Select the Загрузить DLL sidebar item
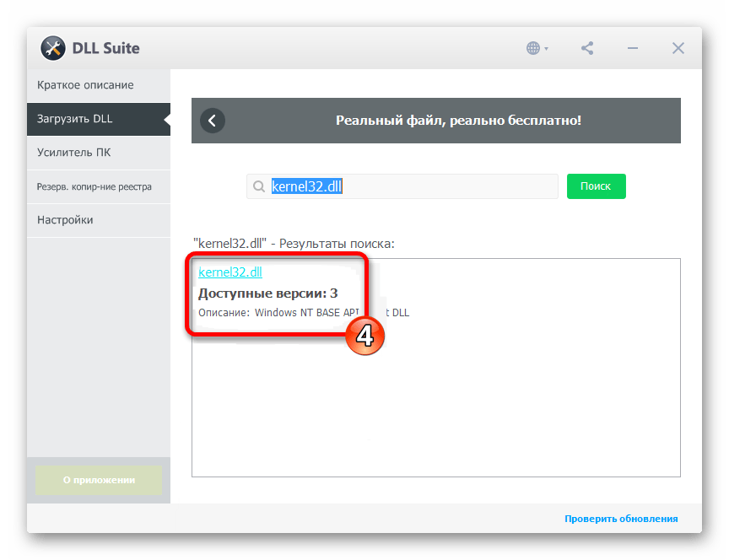Viewport: 729px width, 560px height. tap(75, 119)
